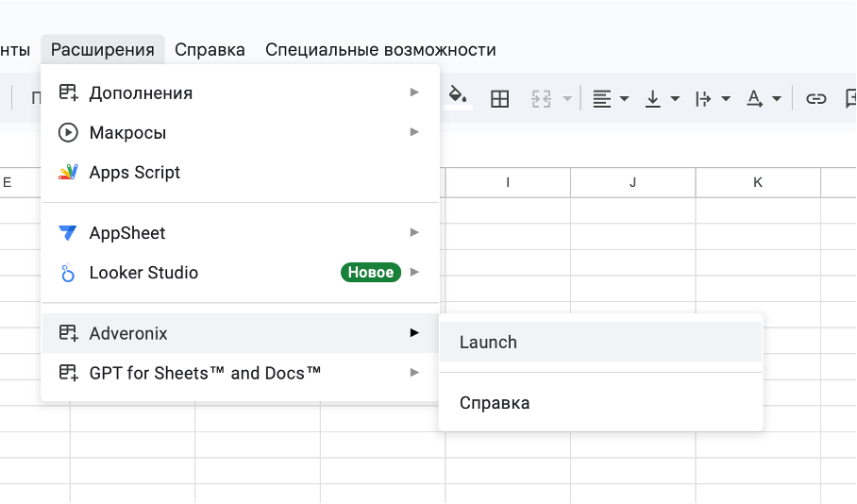Image resolution: width=857 pixels, height=504 pixels.
Task: Launch Apps Script from menu
Action: (241, 172)
